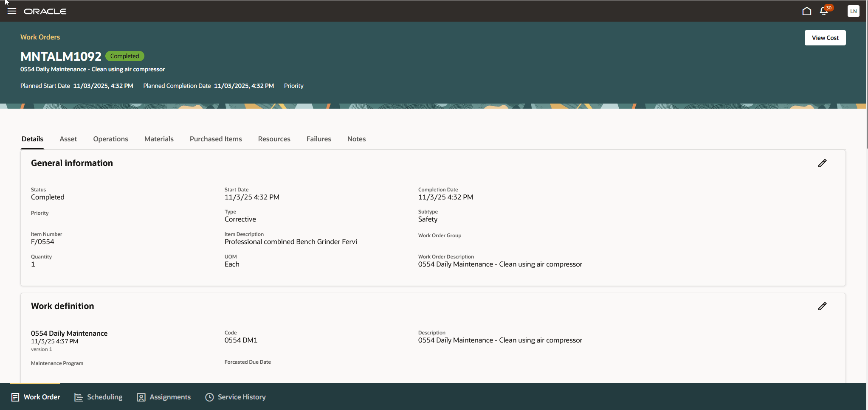
Task: Edit the General information section pencil
Action: (x=823, y=163)
